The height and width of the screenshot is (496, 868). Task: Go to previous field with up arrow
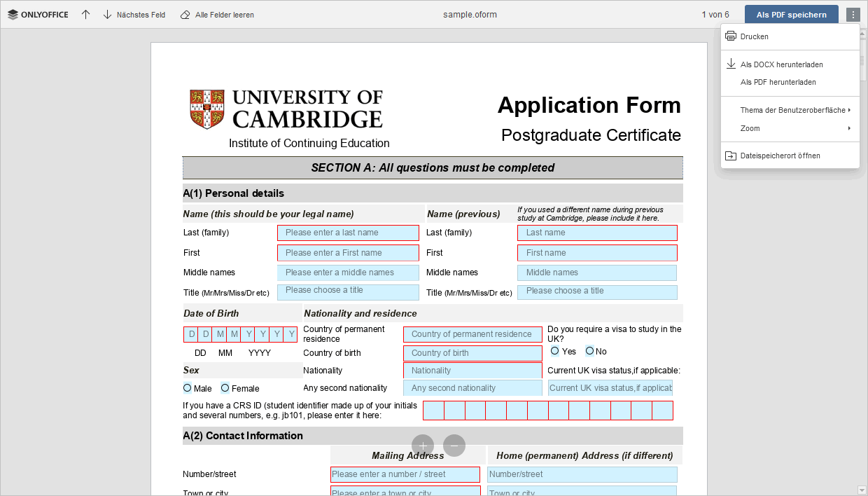coord(85,14)
